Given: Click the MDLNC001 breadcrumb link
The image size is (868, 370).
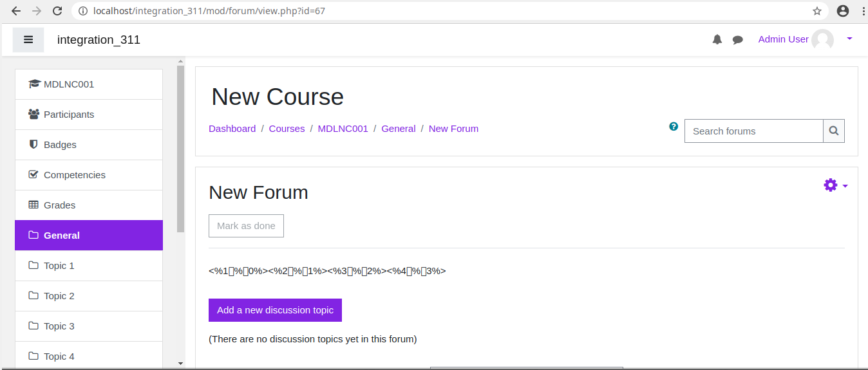Looking at the screenshot, I should tap(343, 129).
